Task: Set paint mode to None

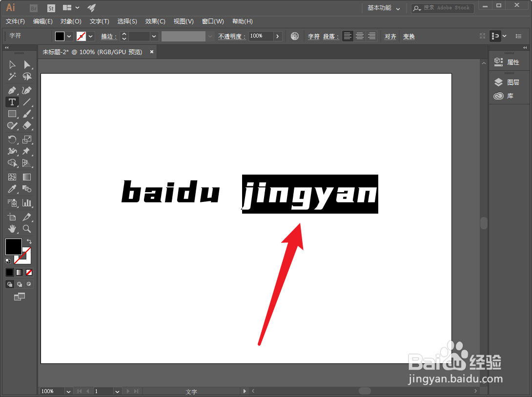Action: 29,272
